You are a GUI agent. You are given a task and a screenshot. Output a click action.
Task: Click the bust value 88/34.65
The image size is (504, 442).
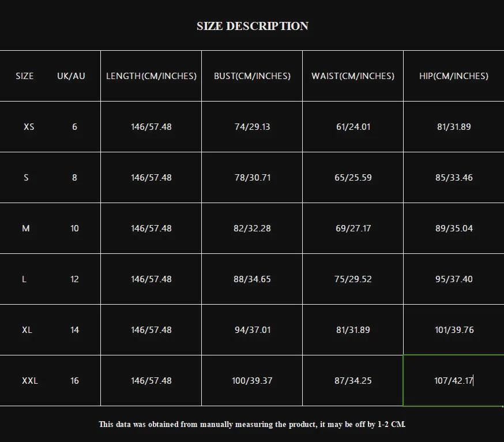(252, 279)
